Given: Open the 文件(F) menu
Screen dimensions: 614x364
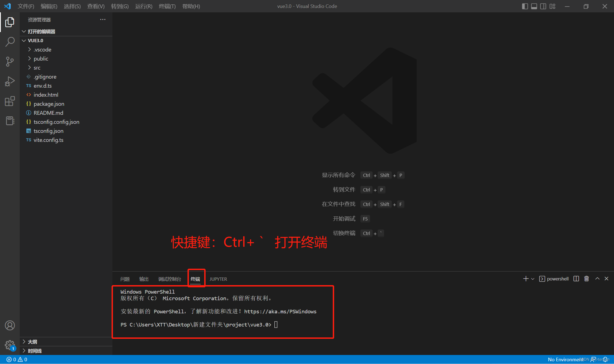Looking at the screenshot, I should pos(26,6).
